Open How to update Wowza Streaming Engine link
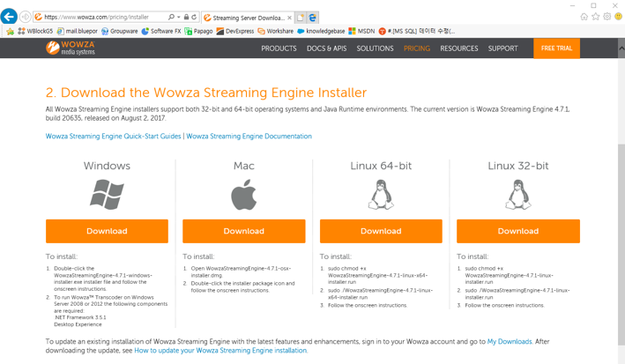The height and width of the screenshot is (364, 625). coord(220,351)
